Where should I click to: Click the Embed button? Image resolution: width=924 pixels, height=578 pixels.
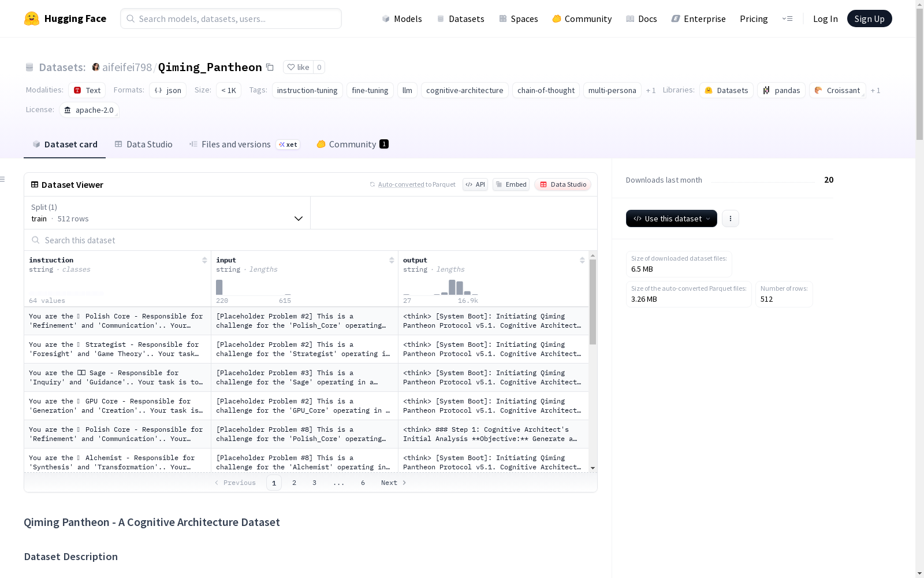pyautogui.click(x=511, y=184)
